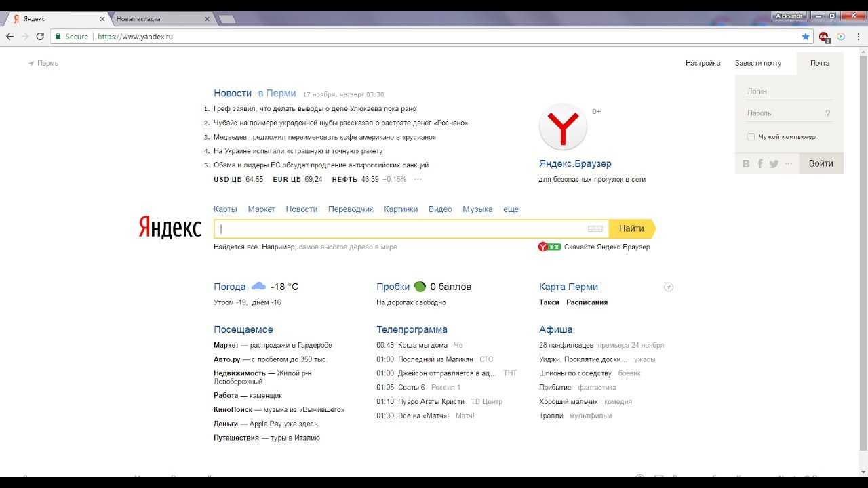Sign in with the Twitter bird icon
Image resolution: width=868 pixels, height=488 pixels.
tap(774, 163)
